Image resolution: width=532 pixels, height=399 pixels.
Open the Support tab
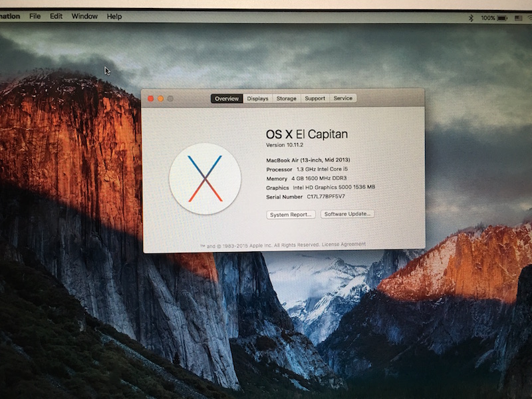(x=315, y=98)
